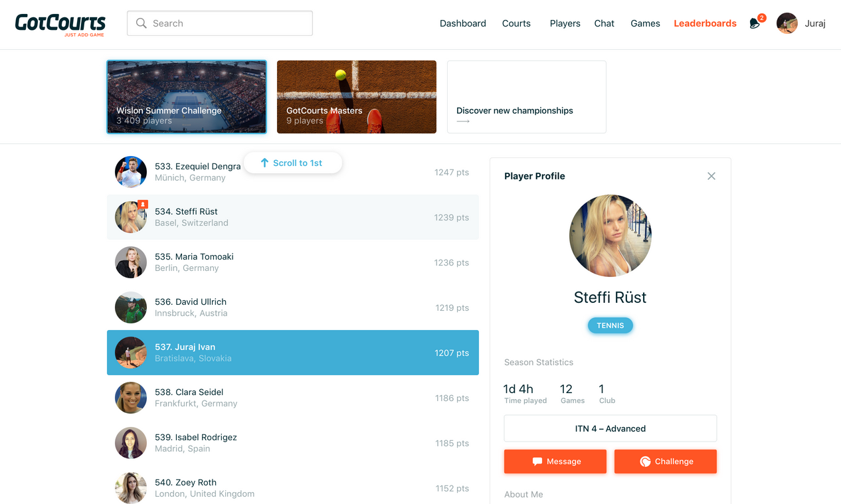
Task: Open Chat from the navigation
Action: [x=605, y=23]
